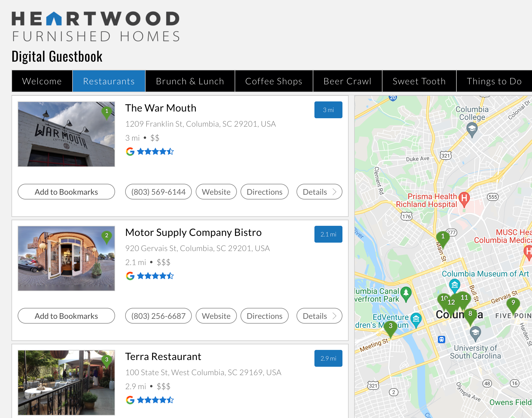The width and height of the screenshot is (532, 418).
Task: Click green pin 1 on War Mouth photo
Action: [x=107, y=113]
